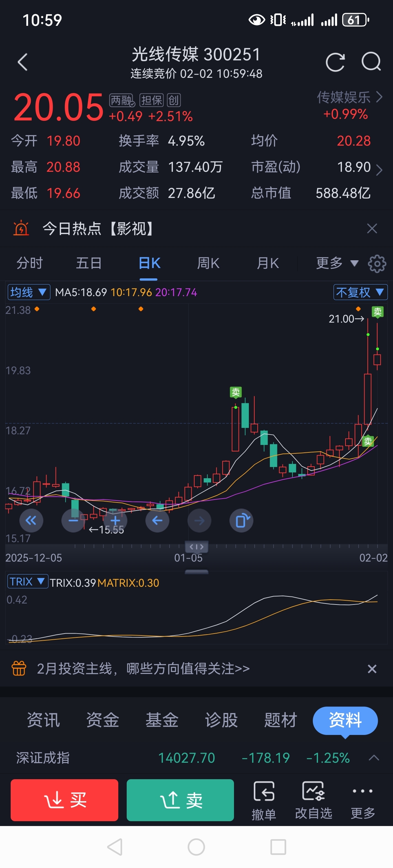Tap the hot topic alarm icon
Image resolution: width=393 pixels, height=868 pixels.
click(x=21, y=228)
